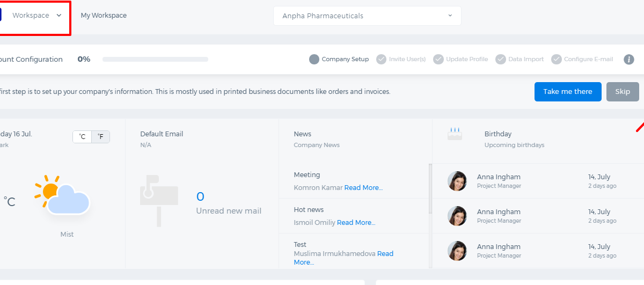Open Read More for Meeting news

363,188
